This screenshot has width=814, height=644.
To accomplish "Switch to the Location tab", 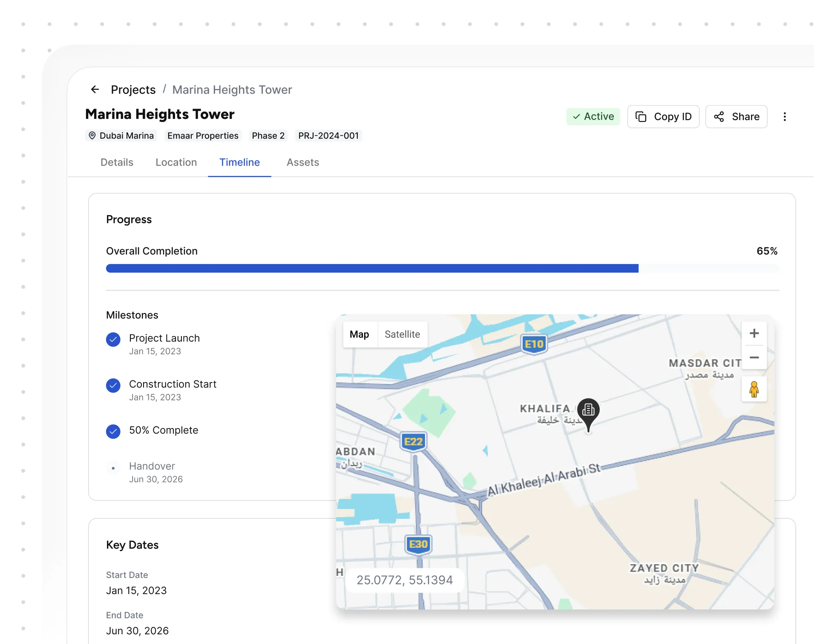I will [176, 162].
